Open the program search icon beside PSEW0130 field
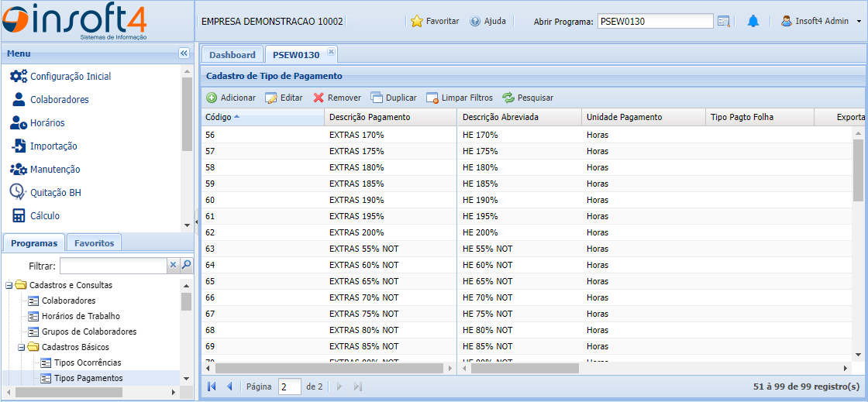 tap(724, 21)
